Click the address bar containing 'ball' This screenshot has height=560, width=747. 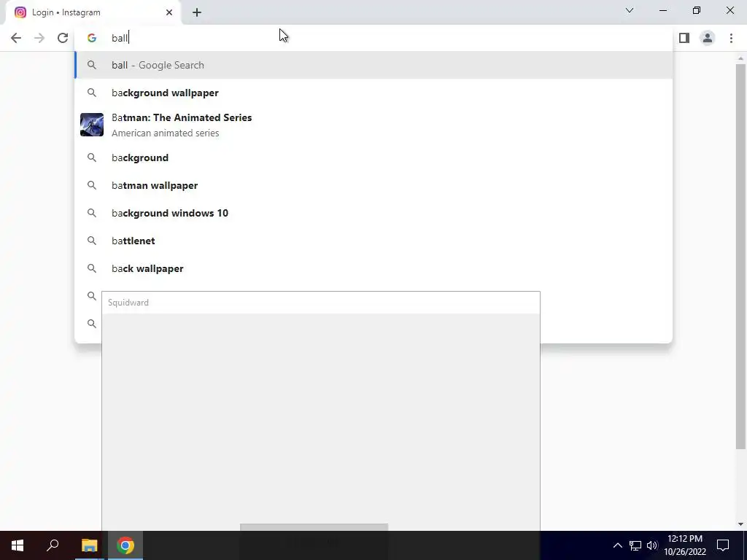373,38
